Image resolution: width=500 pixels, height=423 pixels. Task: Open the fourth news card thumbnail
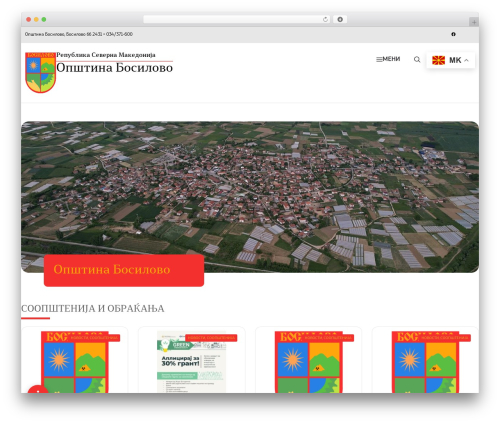pyautogui.click(x=425, y=362)
